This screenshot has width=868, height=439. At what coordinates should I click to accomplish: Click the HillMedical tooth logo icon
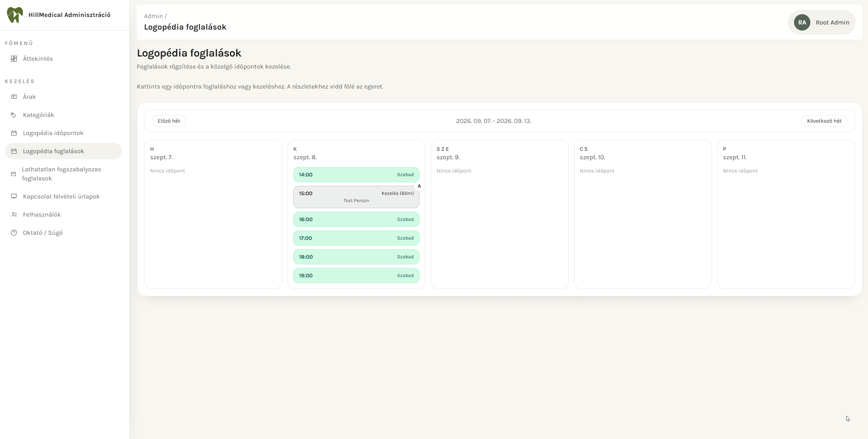click(15, 15)
